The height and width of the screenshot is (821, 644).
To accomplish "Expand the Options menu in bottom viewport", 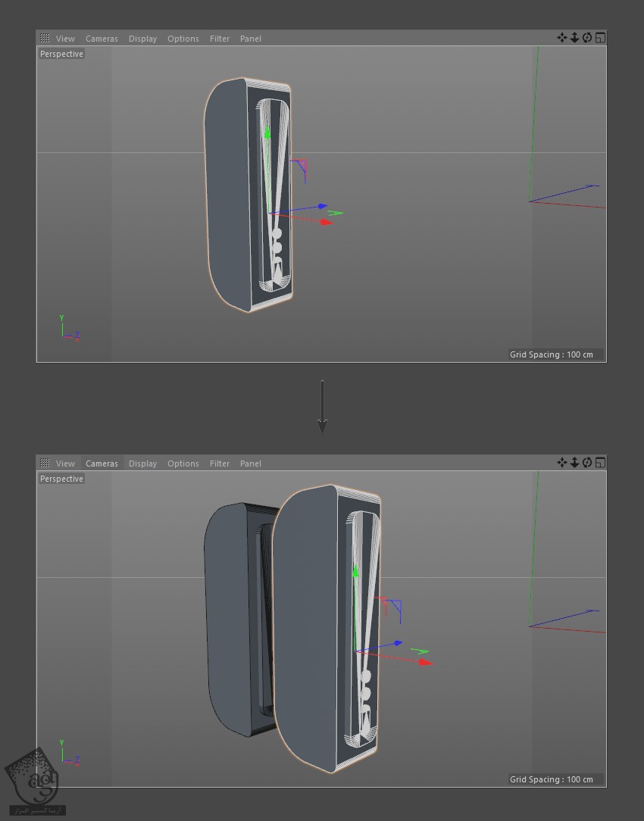I will click(183, 464).
